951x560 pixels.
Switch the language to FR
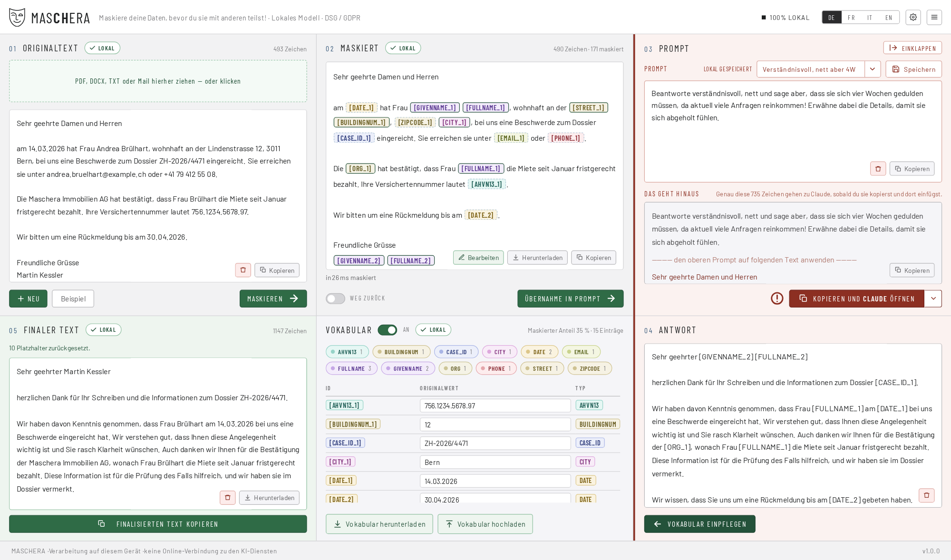[851, 18]
